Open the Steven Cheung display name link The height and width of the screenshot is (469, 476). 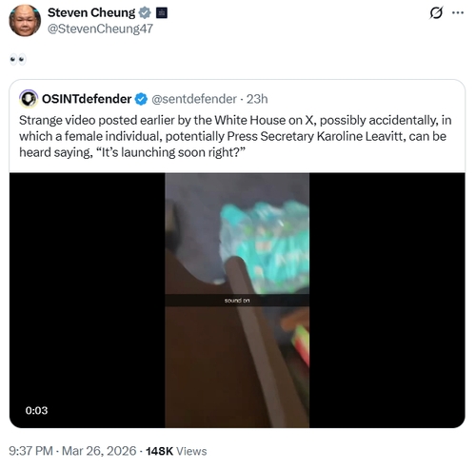pyautogui.click(x=91, y=12)
